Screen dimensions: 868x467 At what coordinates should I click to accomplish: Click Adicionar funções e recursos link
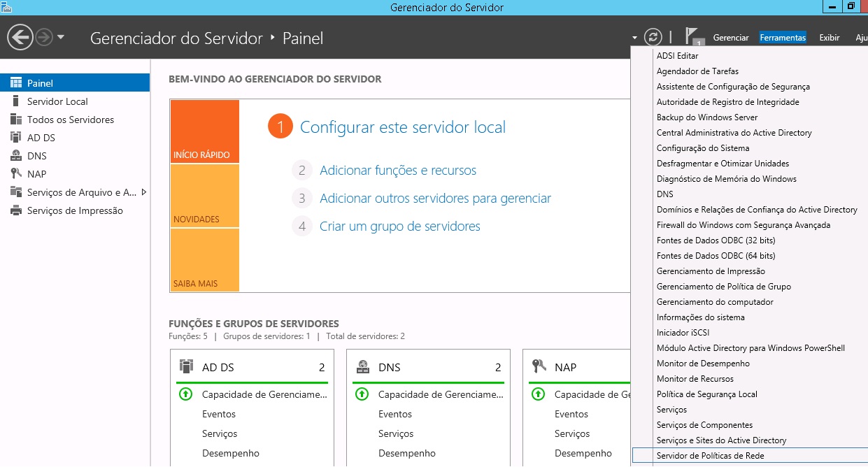pyautogui.click(x=397, y=171)
